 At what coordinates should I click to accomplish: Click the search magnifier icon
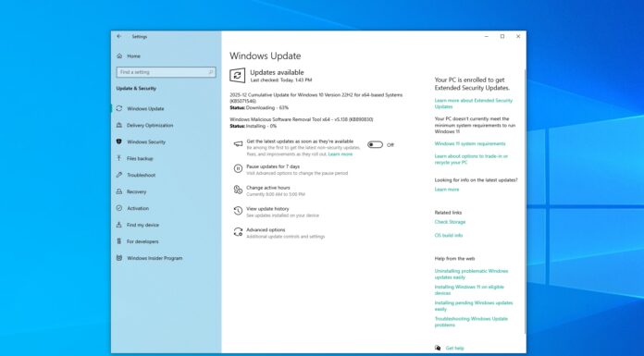pos(211,72)
